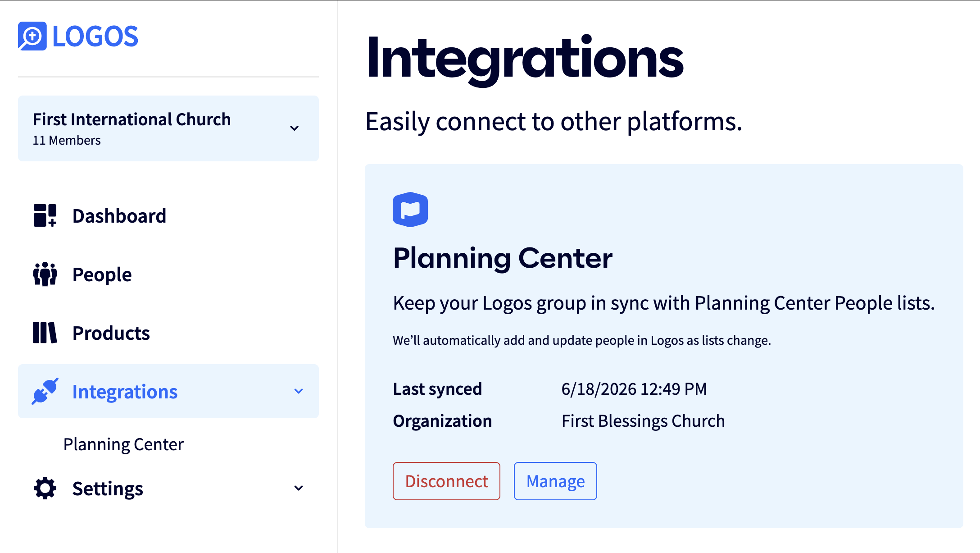
Task: Click the Products books icon
Action: tap(45, 333)
